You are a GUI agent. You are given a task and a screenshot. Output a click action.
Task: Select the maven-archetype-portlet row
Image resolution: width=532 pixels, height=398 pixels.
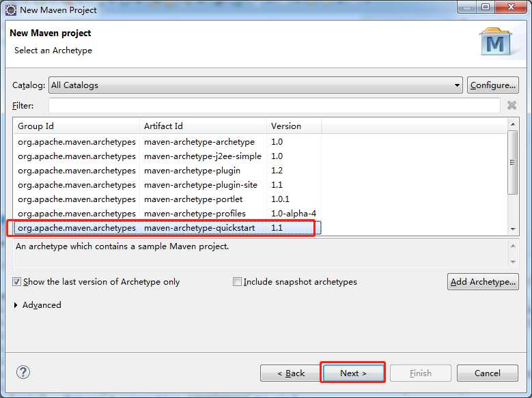[167, 199]
